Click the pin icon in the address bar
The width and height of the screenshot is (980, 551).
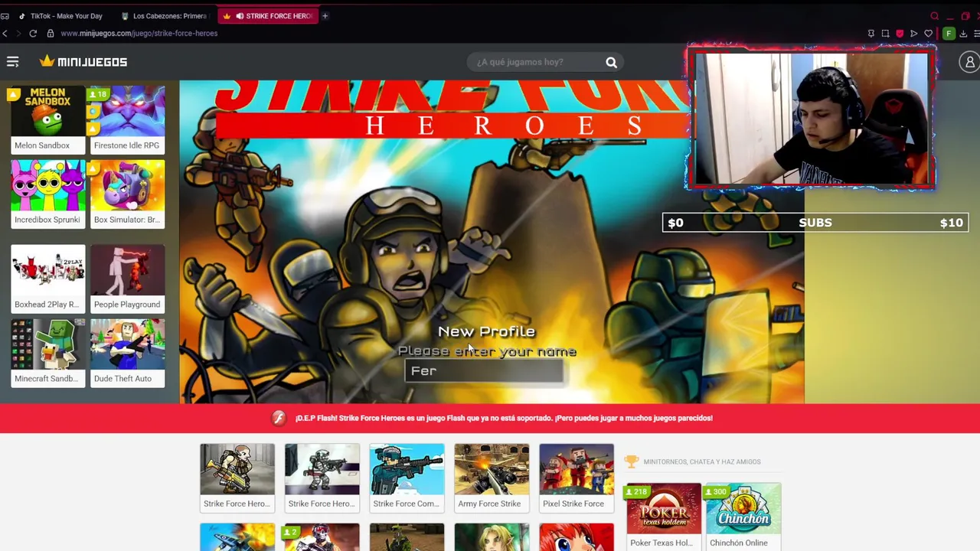[x=871, y=33]
